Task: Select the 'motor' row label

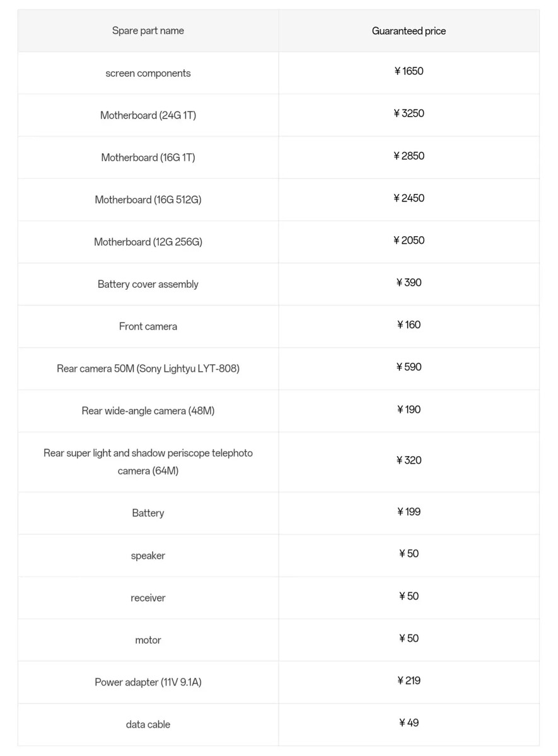Action: point(148,640)
